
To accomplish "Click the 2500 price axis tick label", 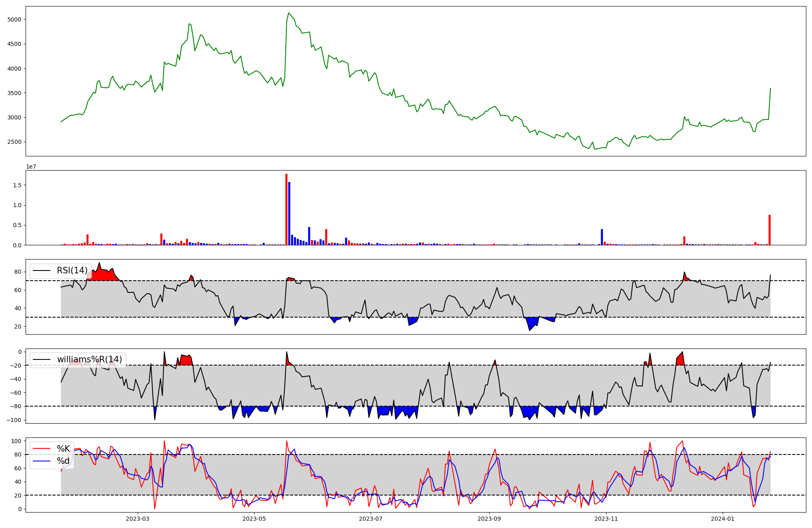I will (x=15, y=142).
